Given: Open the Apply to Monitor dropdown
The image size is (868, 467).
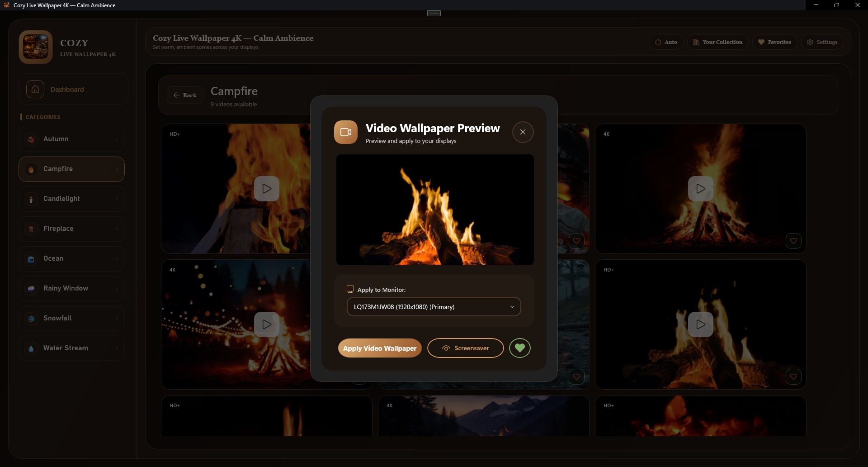Looking at the screenshot, I should point(434,307).
